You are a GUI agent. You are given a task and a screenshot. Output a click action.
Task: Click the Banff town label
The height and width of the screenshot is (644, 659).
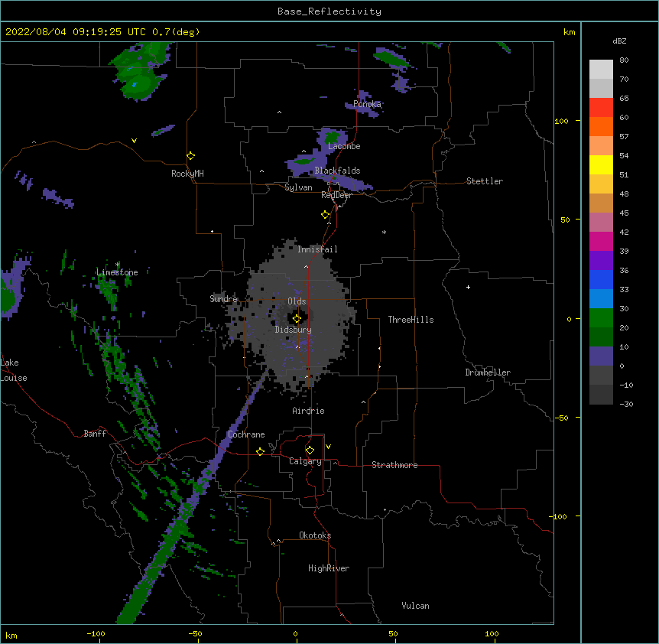coord(95,434)
